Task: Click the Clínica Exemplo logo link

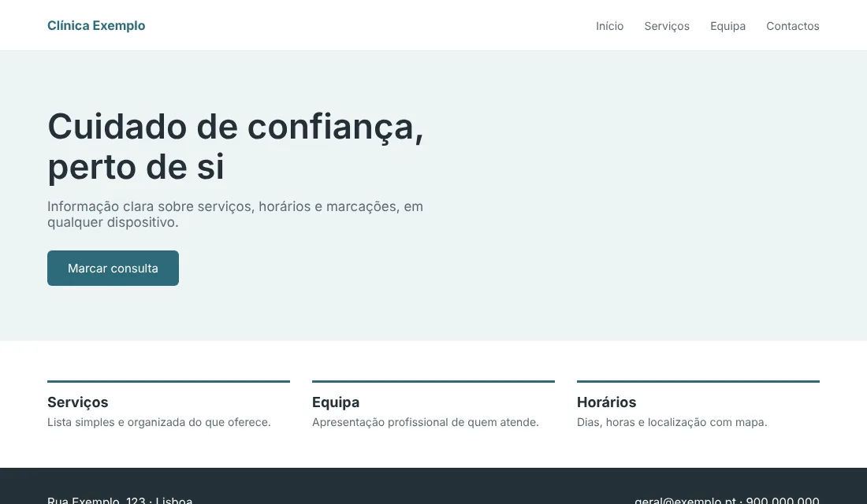Action: pyautogui.click(x=96, y=25)
